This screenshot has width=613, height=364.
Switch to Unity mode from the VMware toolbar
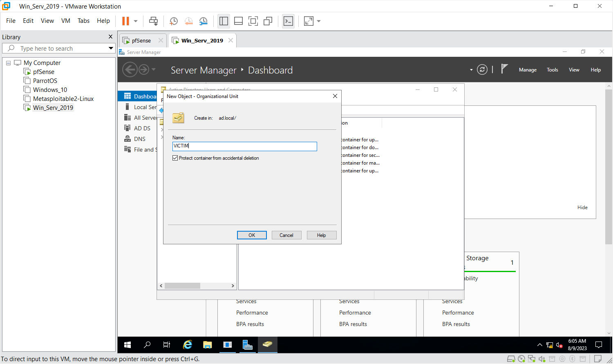coord(268,21)
